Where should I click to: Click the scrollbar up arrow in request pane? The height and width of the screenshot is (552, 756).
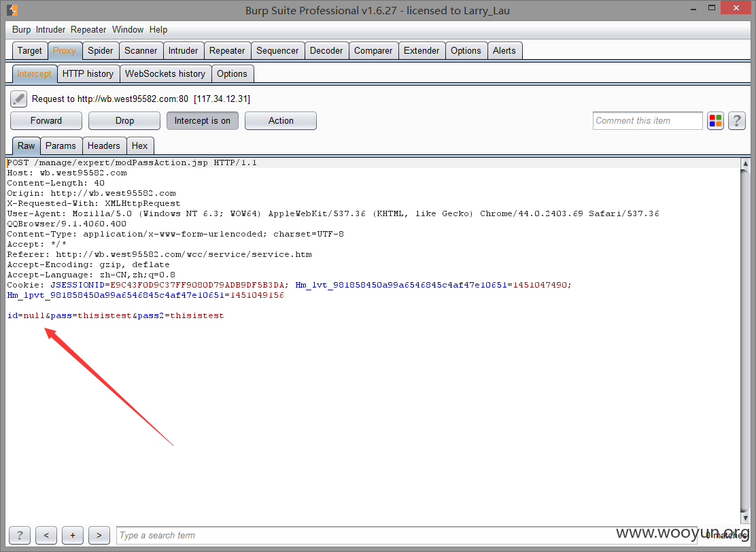click(745, 163)
